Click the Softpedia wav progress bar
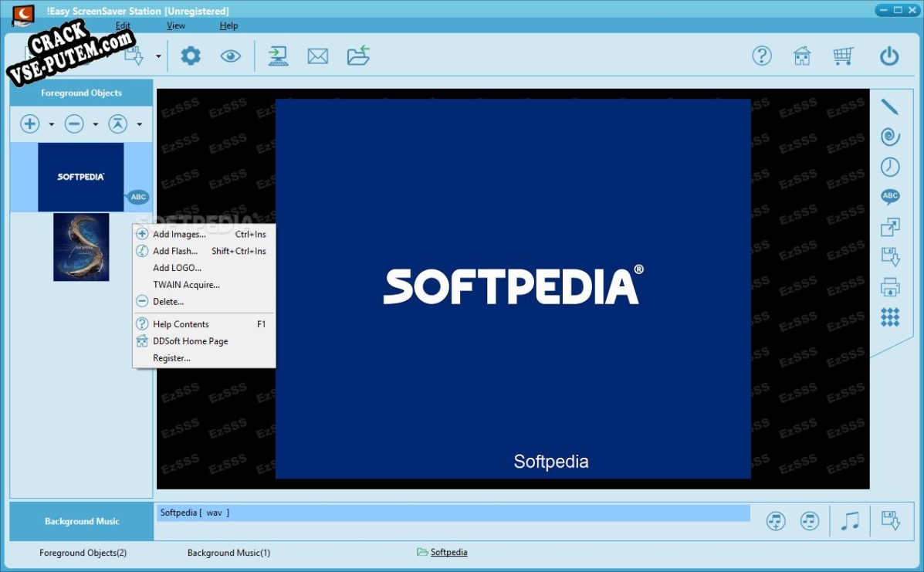This screenshot has width=924, height=572. pos(454,512)
